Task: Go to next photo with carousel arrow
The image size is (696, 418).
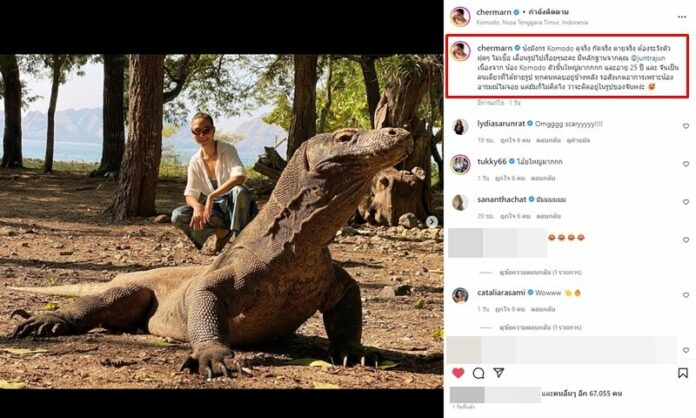Action: [x=432, y=222]
